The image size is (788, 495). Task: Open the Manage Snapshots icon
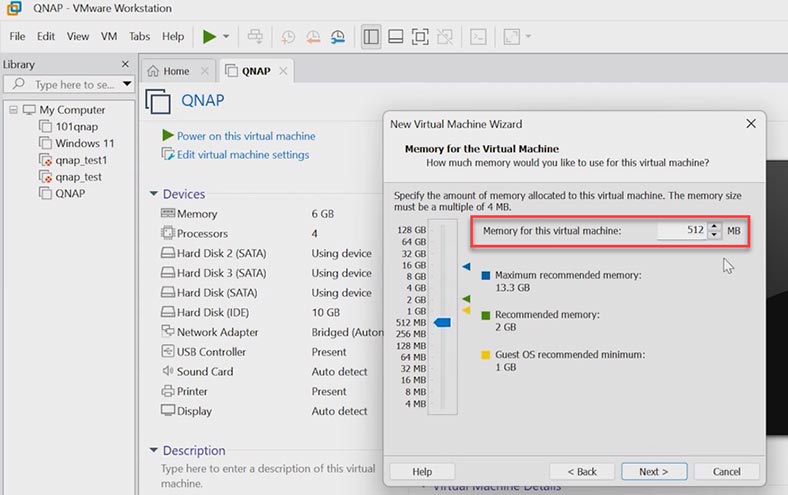(338, 36)
